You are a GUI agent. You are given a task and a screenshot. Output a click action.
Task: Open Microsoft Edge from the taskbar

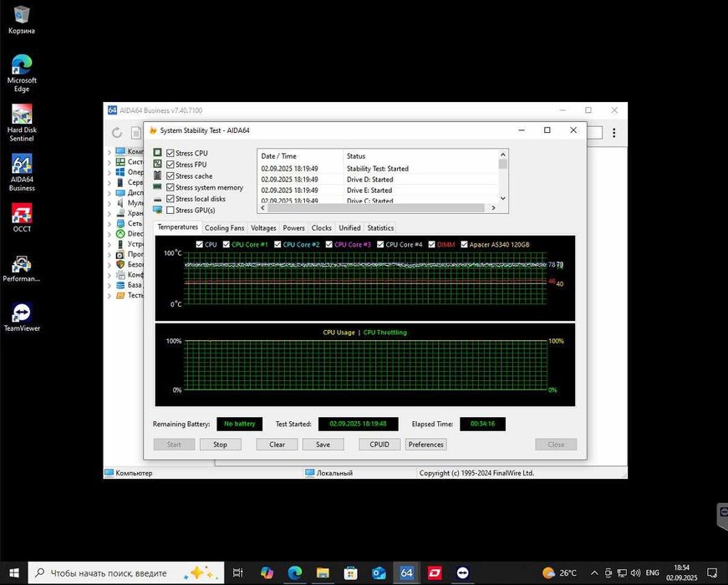tap(295, 573)
